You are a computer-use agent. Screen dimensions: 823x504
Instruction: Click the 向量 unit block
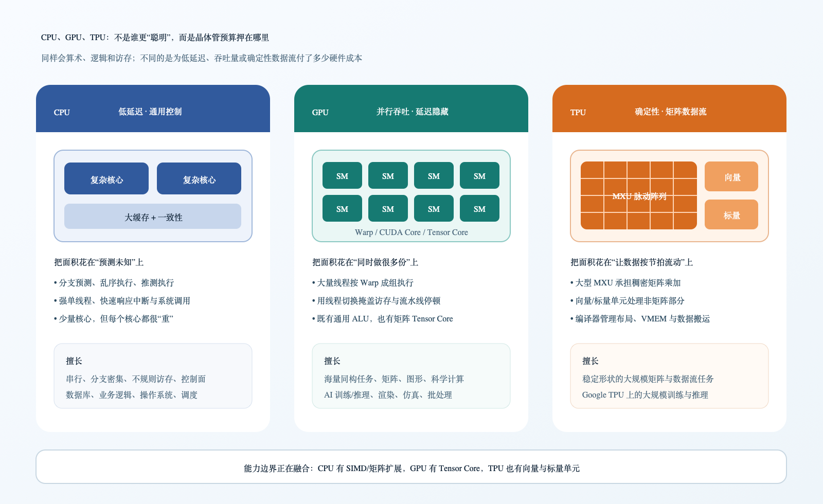[731, 176]
